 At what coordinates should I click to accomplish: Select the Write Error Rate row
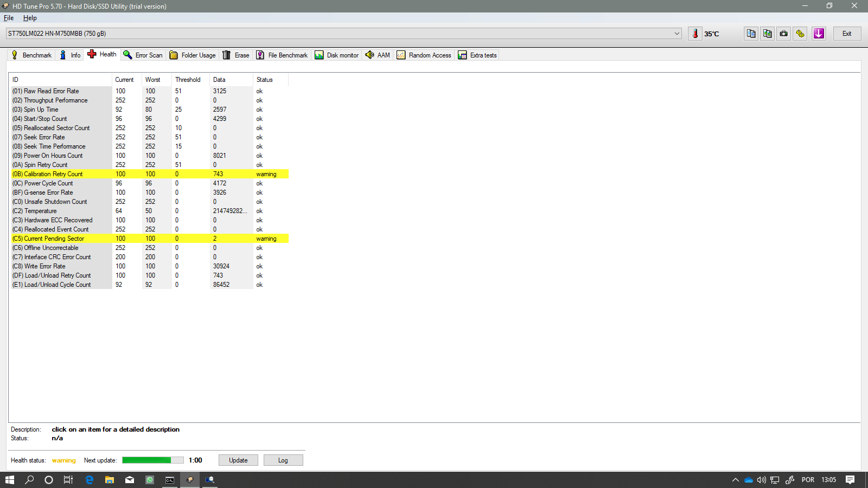(150, 266)
